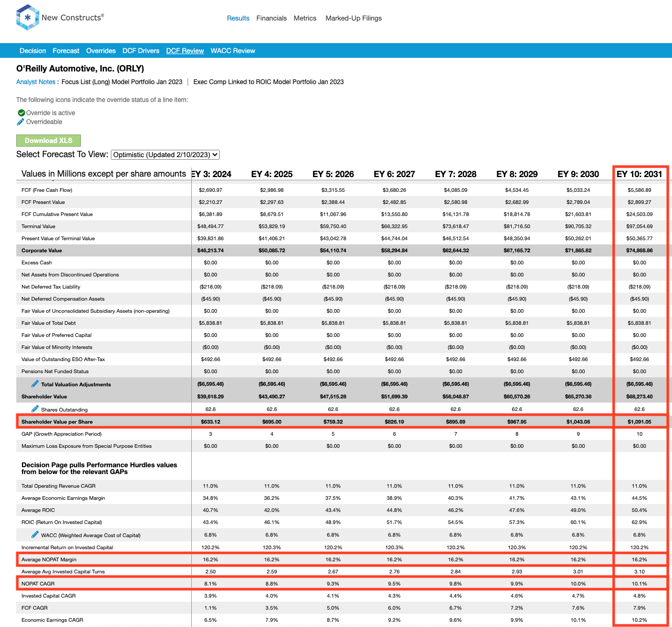Click pencil icon beside Shares Outstanding

point(35,409)
